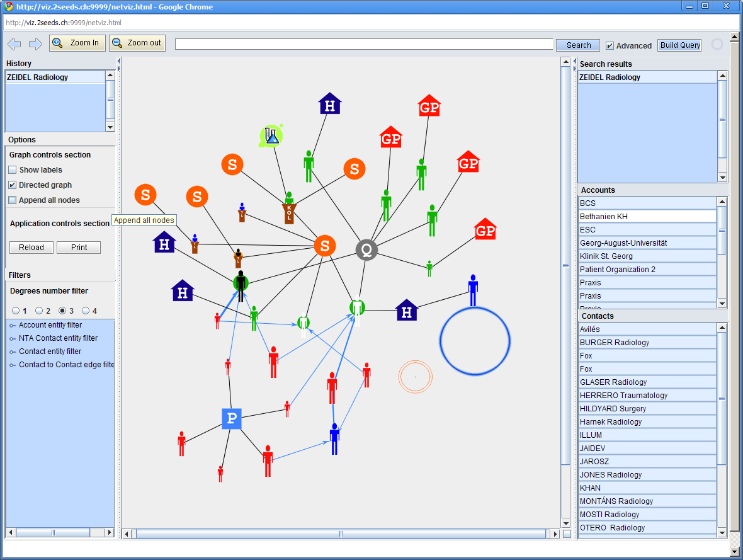Focus the search query text field
The height and width of the screenshot is (560, 743).
pos(364,44)
